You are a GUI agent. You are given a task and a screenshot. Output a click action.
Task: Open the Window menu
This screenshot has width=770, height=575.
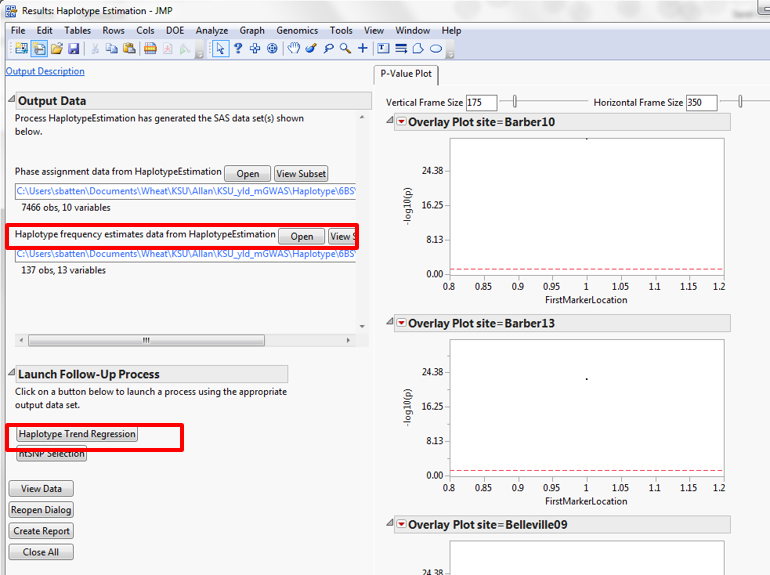(412, 30)
